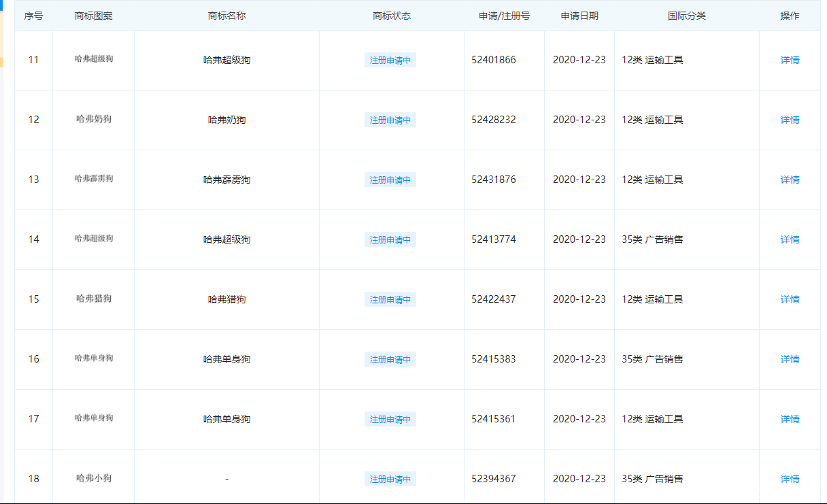Click the 国际分类 column header

point(687,16)
